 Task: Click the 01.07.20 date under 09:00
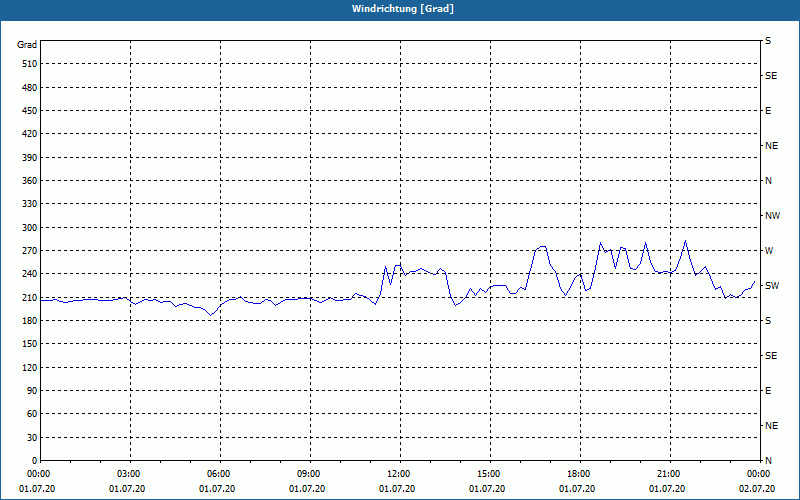[x=307, y=489]
